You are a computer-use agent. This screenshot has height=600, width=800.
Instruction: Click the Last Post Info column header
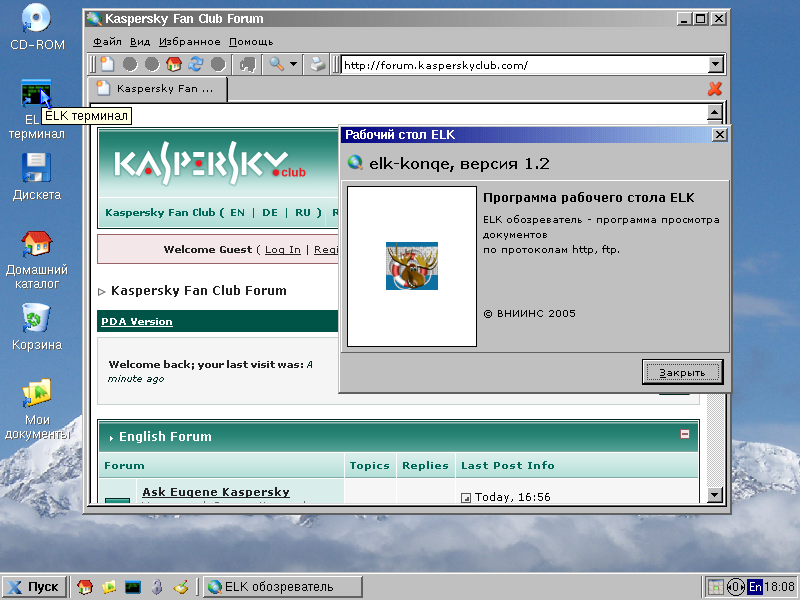508,465
